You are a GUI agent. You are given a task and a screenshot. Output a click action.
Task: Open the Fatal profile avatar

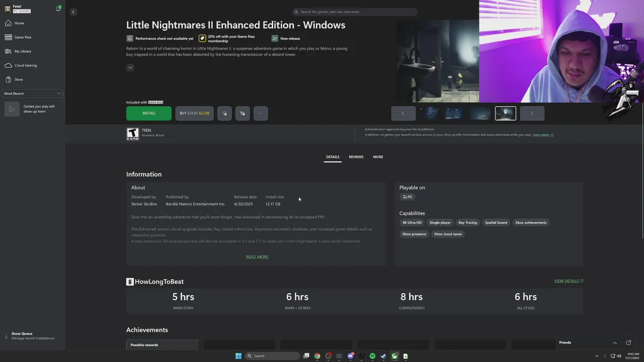[x=8, y=9]
